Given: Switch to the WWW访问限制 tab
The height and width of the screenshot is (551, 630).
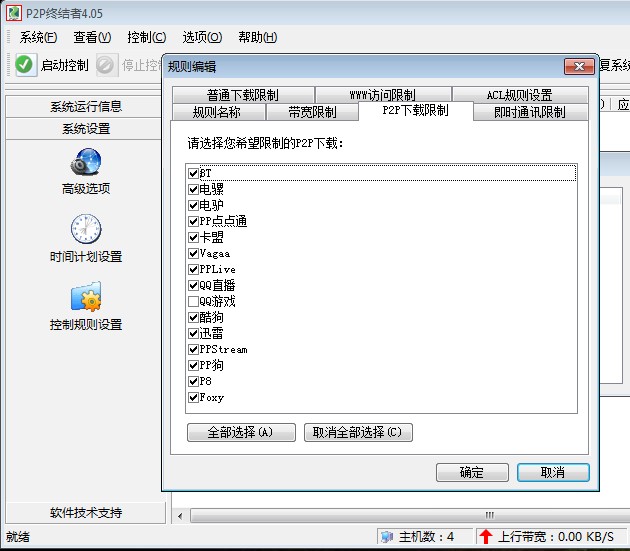Looking at the screenshot, I should pos(383,95).
